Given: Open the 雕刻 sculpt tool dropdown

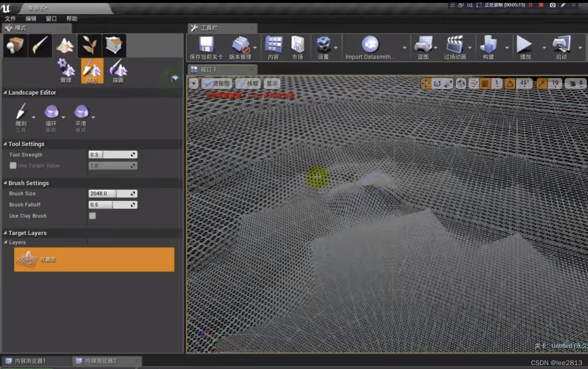Looking at the screenshot, I should click(x=34, y=118).
